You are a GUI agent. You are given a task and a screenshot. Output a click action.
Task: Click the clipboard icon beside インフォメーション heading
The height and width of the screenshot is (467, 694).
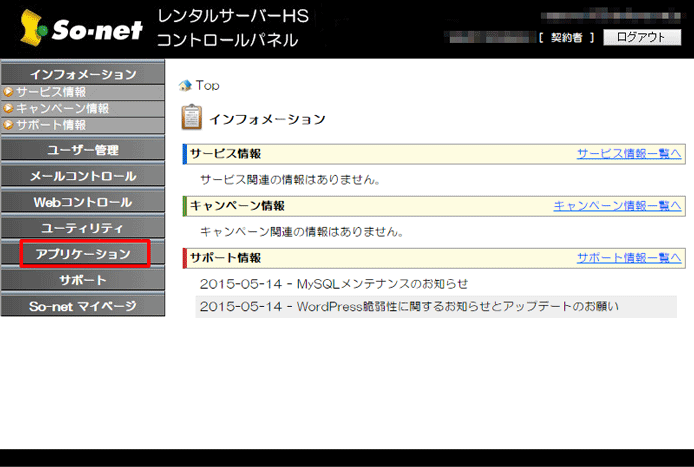(x=191, y=118)
